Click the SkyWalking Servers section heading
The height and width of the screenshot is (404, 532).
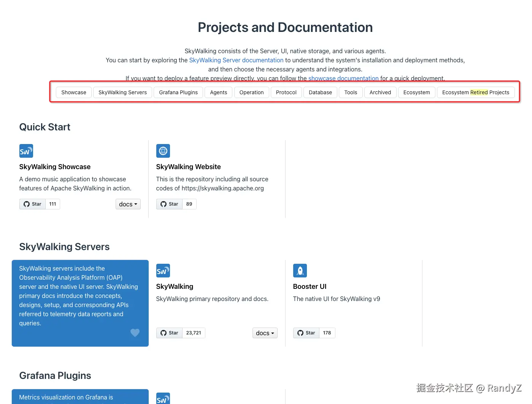click(64, 247)
